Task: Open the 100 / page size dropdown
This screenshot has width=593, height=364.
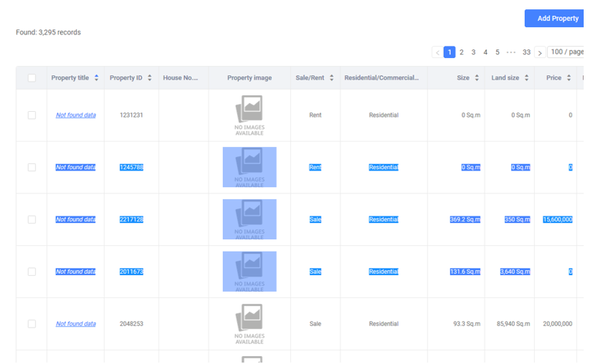Action: pos(569,52)
